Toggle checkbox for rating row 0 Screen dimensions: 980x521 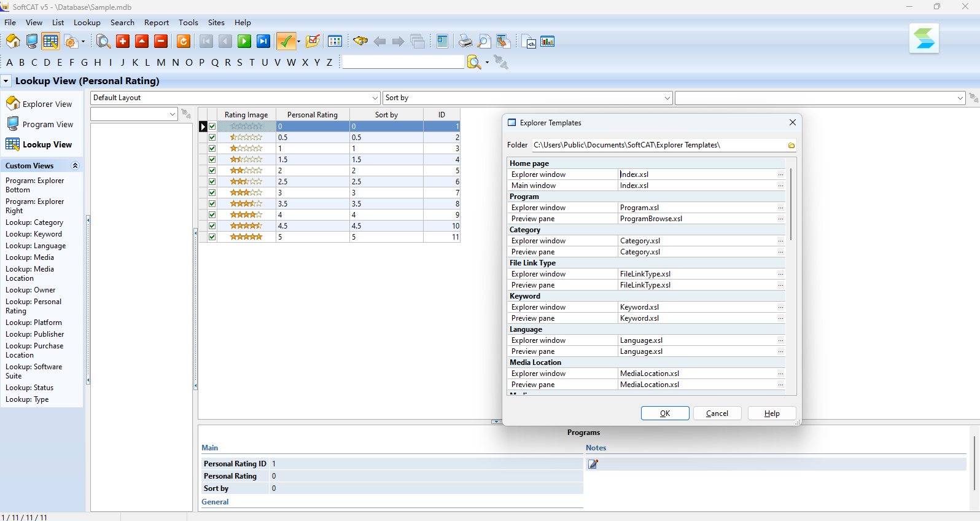coord(212,127)
